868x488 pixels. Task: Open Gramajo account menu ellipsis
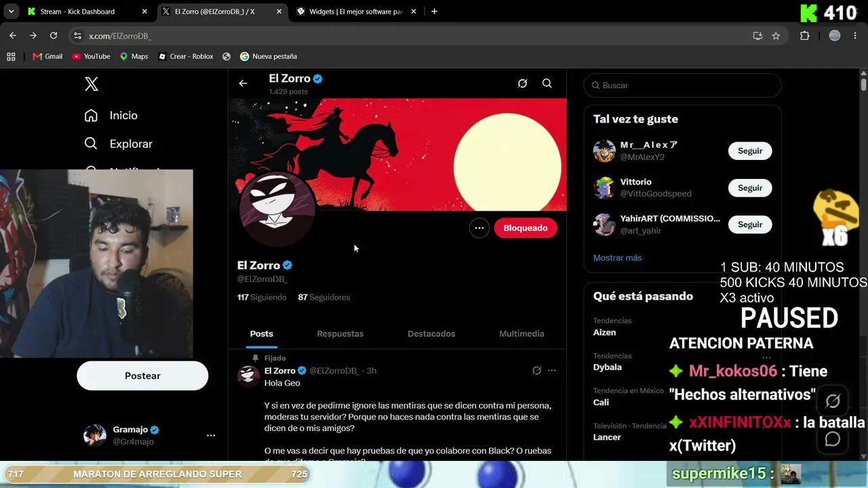pyautogui.click(x=211, y=435)
